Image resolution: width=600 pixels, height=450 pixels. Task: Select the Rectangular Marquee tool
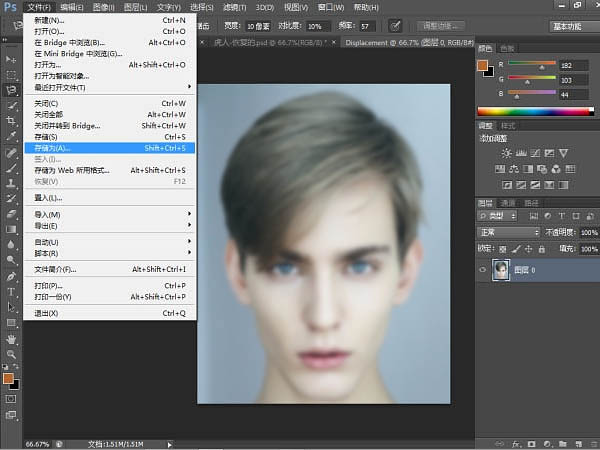pos(11,75)
